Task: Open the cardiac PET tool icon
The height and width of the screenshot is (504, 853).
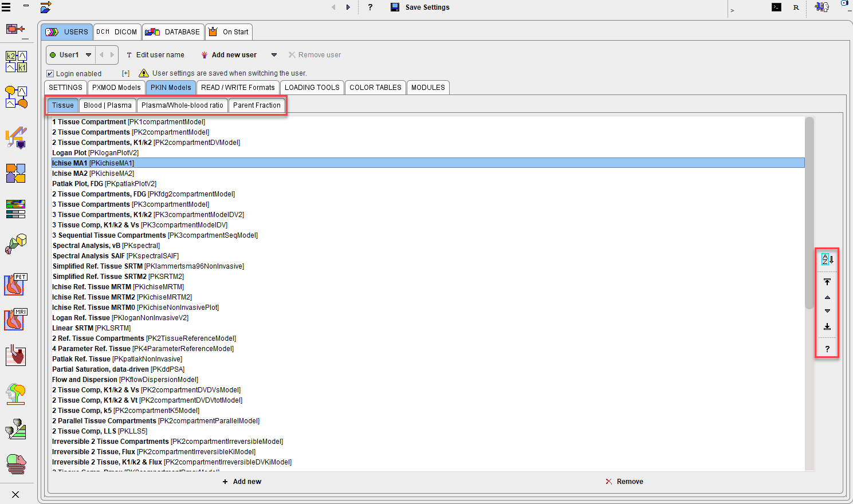Action: [16, 284]
